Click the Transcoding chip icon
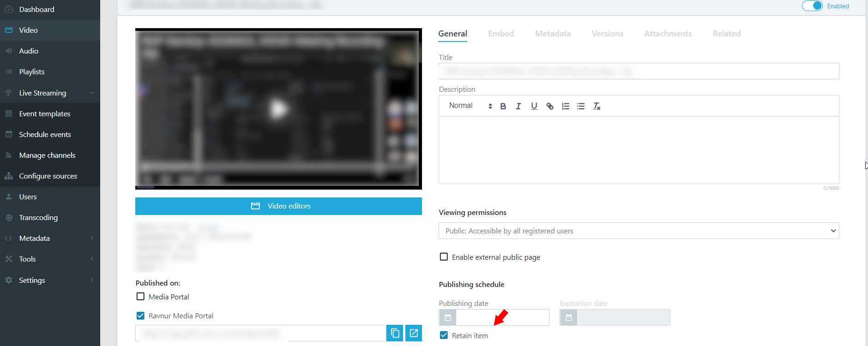This screenshot has height=346, width=868. (9, 217)
